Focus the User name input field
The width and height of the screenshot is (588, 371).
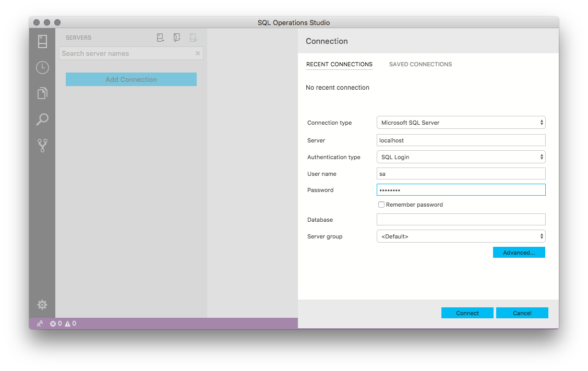[461, 174]
